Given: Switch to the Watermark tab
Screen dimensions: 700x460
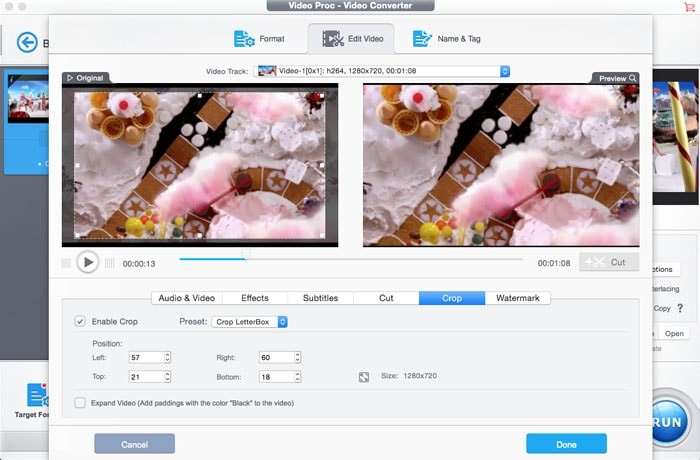Looking at the screenshot, I should pos(517,298).
